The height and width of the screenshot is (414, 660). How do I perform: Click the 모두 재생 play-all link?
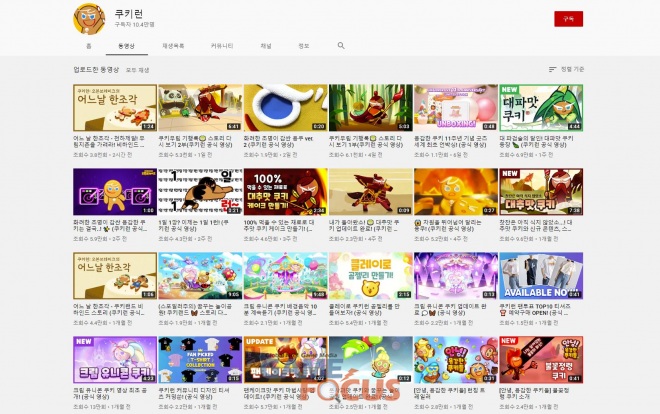pos(138,70)
